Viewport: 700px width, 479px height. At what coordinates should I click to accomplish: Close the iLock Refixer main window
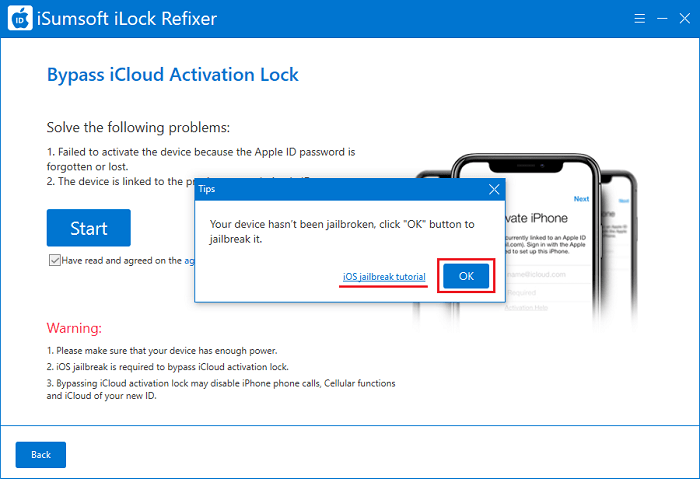684,18
